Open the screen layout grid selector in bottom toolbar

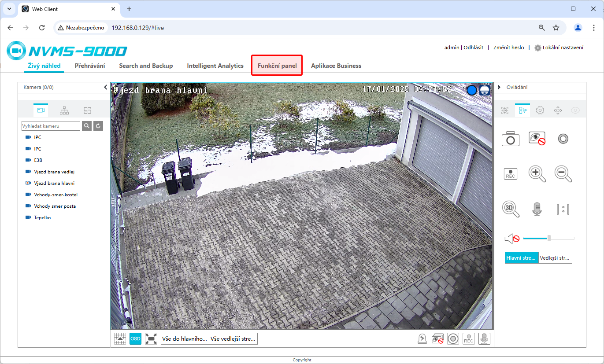[120, 338]
